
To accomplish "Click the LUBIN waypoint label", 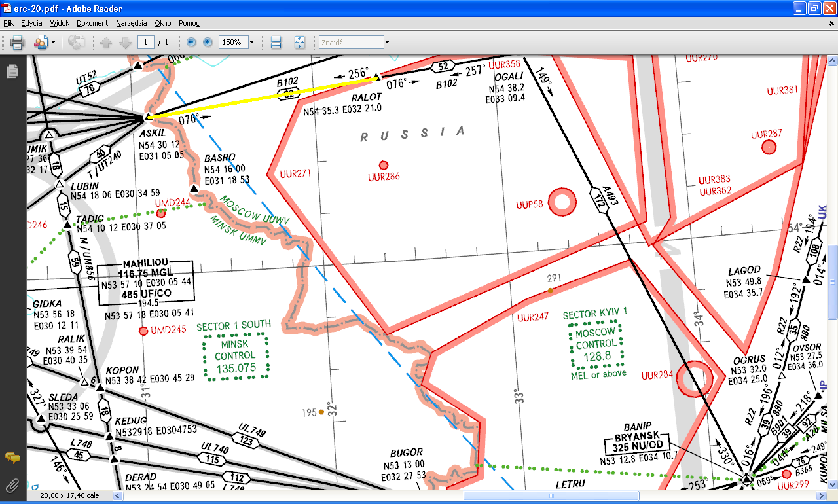I will point(85,186).
